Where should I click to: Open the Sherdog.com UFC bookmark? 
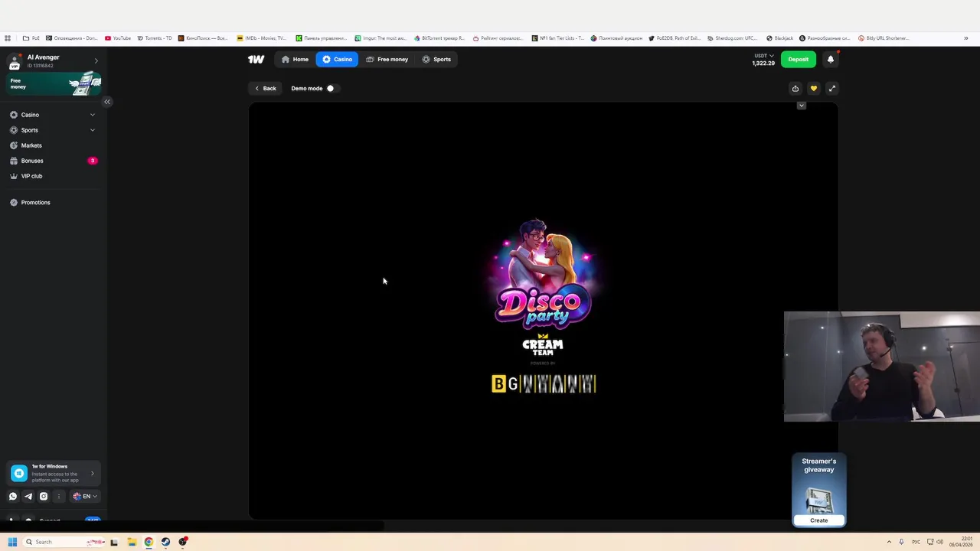pos(732,38)
